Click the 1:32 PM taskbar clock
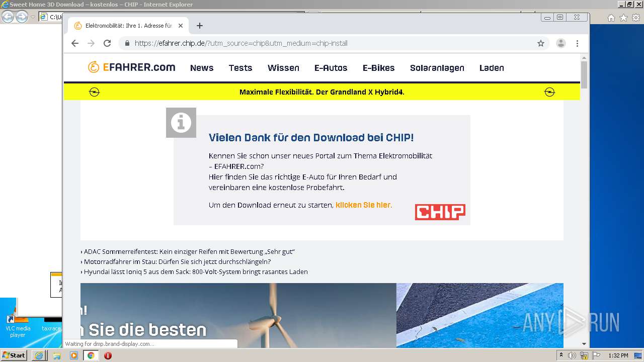Image resolution: width=644 pixels, height=362 pixels. pos(618,355)
